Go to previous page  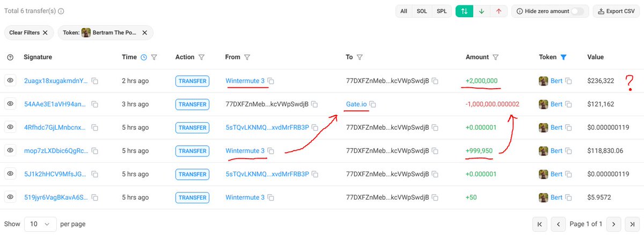tap(559, 224)
